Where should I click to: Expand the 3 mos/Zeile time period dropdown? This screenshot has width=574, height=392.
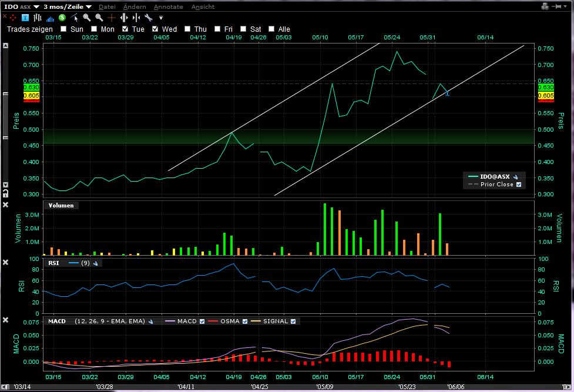[x=89, y=6]
